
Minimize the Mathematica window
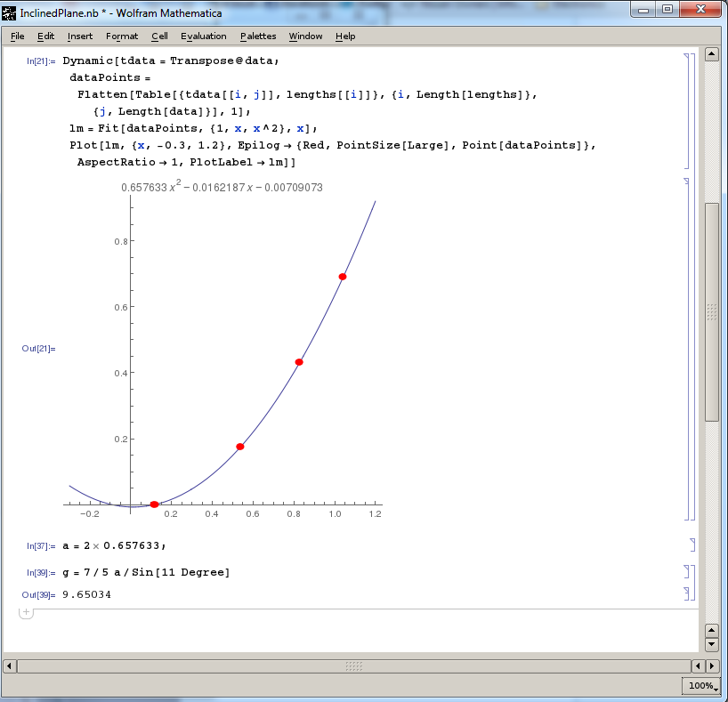pos(643,9)
